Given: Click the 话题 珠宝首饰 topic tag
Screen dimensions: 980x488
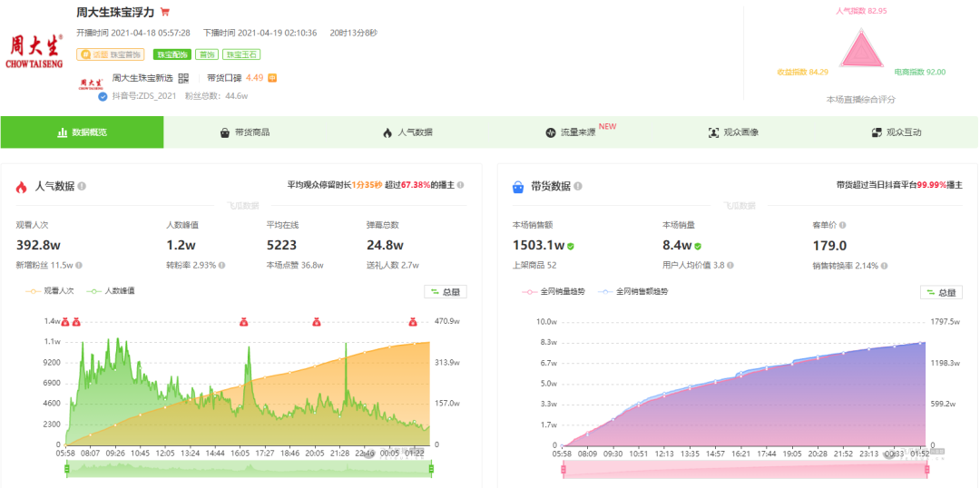Looking at the screenshot, I should coord(111,54).
